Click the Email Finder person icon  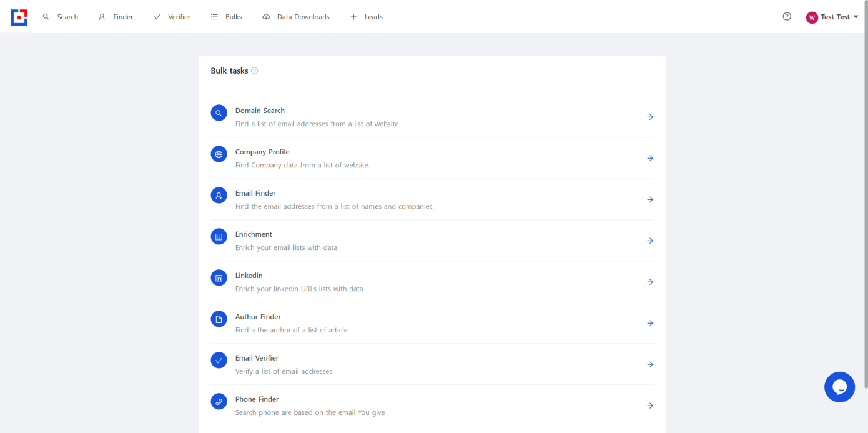[219, 196]
